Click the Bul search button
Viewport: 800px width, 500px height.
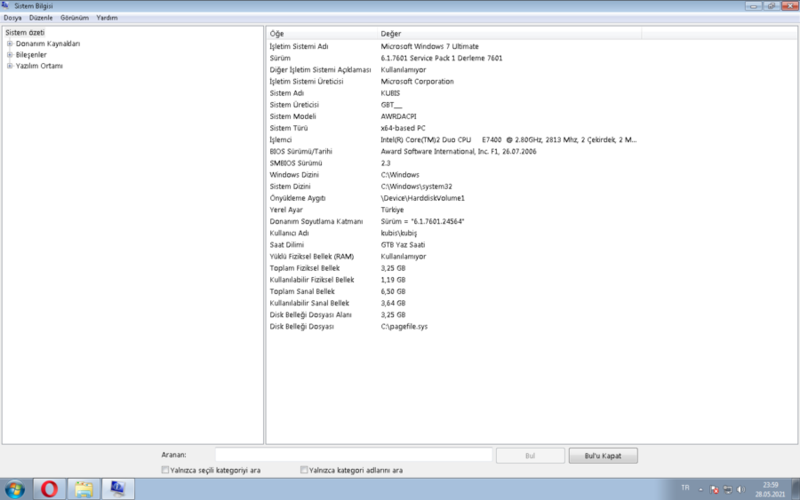(x=530, y=456)
